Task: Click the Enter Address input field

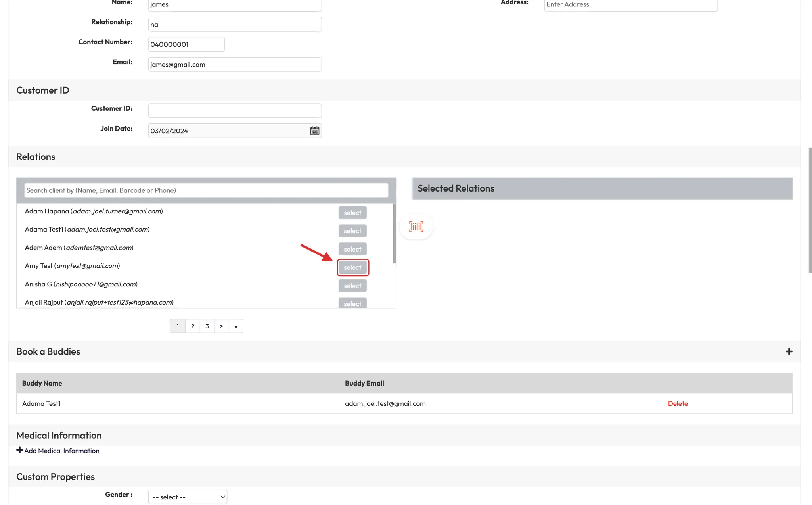Action: click(630, 5)
